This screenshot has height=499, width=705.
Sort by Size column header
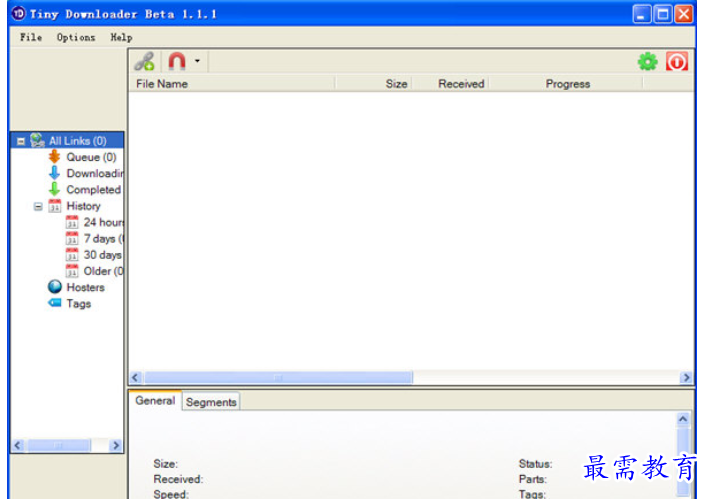coord(374,84)
